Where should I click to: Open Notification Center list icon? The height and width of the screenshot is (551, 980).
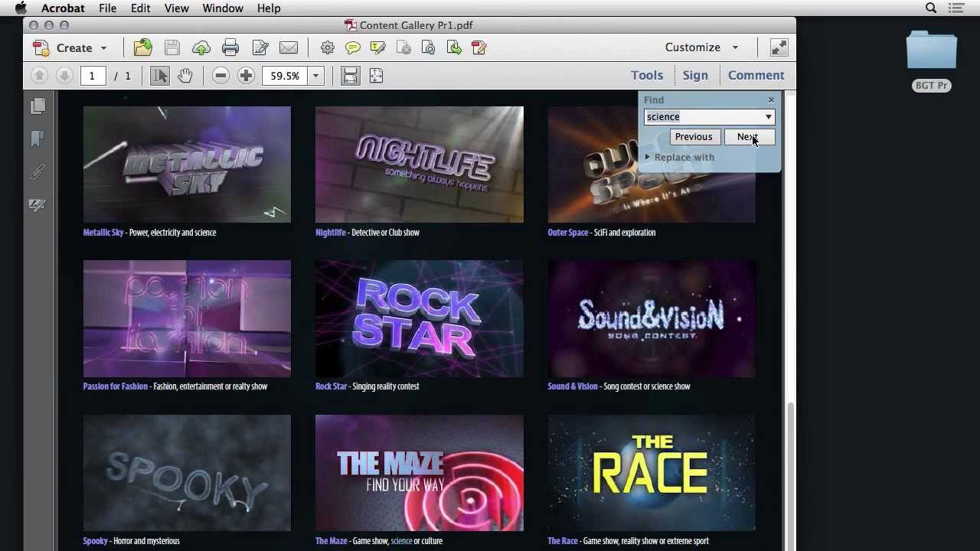956,8
